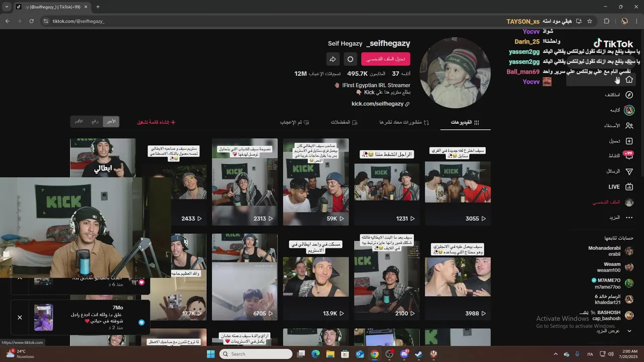Switch to the Favorites tab

point(344,122)
